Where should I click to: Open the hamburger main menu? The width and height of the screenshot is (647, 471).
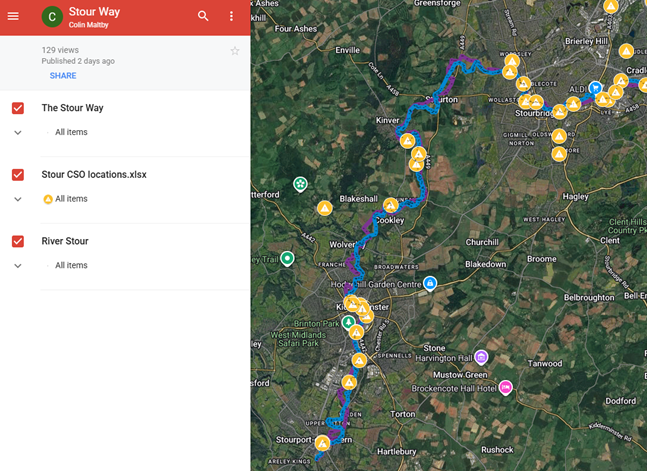click(13, 16)
